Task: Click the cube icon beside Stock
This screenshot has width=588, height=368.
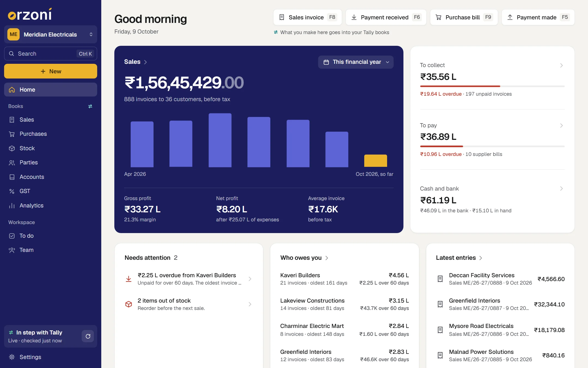Action: 12,148
